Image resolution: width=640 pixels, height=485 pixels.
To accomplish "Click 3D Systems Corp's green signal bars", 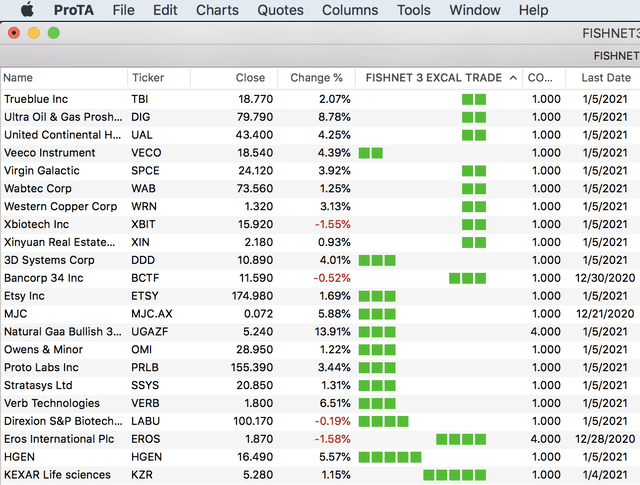I will pos(377,260).
